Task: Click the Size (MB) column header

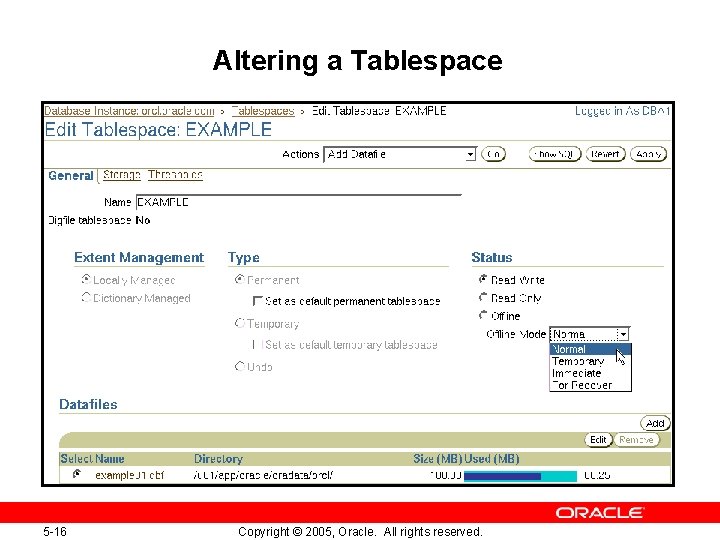Action: point(438,459)
